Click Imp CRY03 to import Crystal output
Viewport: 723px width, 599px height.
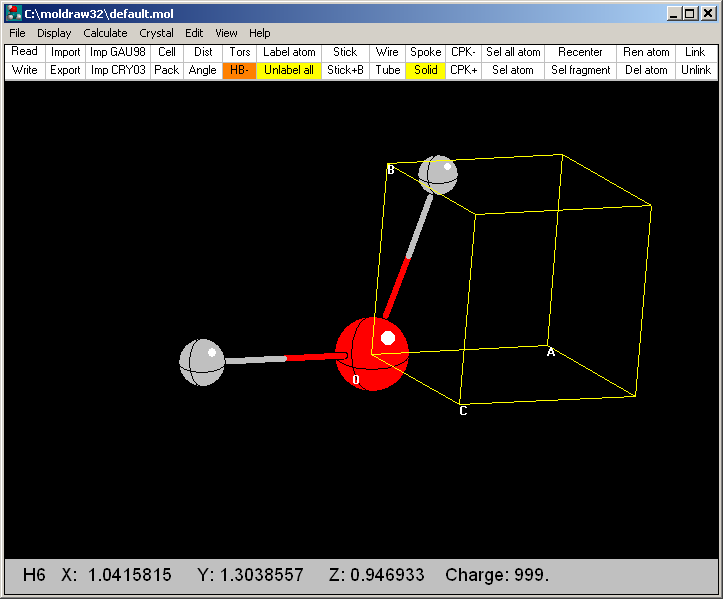pos(118,70)
